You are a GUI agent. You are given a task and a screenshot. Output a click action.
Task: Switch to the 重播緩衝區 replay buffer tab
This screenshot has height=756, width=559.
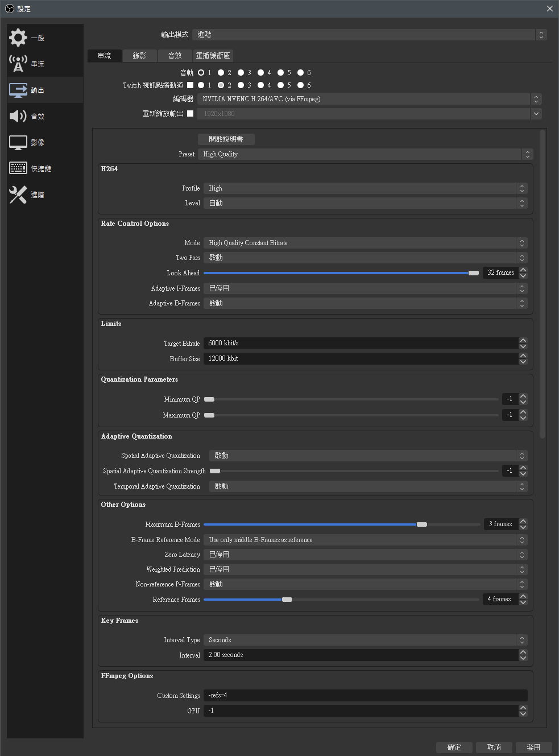pyautogui.click(x=213, y=56)
